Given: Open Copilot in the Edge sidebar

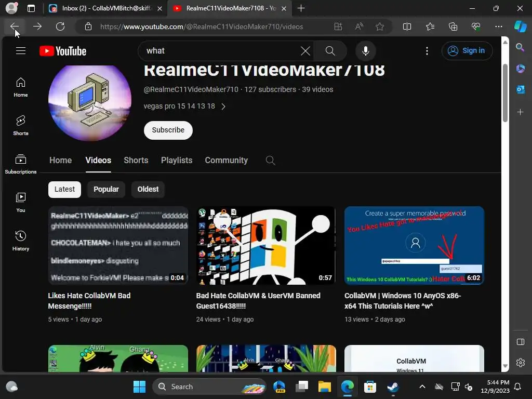Looking at the screenshot, I should point(520,26).
